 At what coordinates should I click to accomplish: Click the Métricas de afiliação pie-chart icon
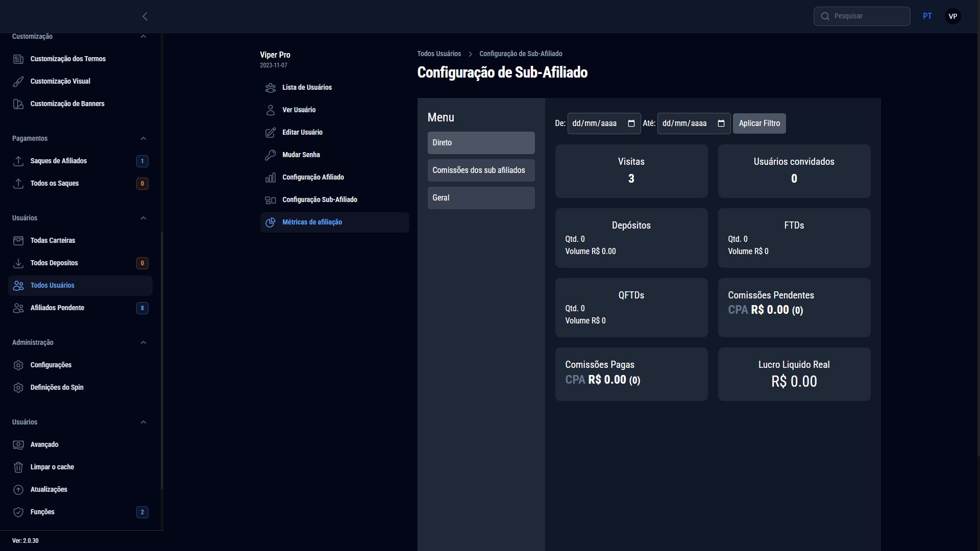pos(271,222)
